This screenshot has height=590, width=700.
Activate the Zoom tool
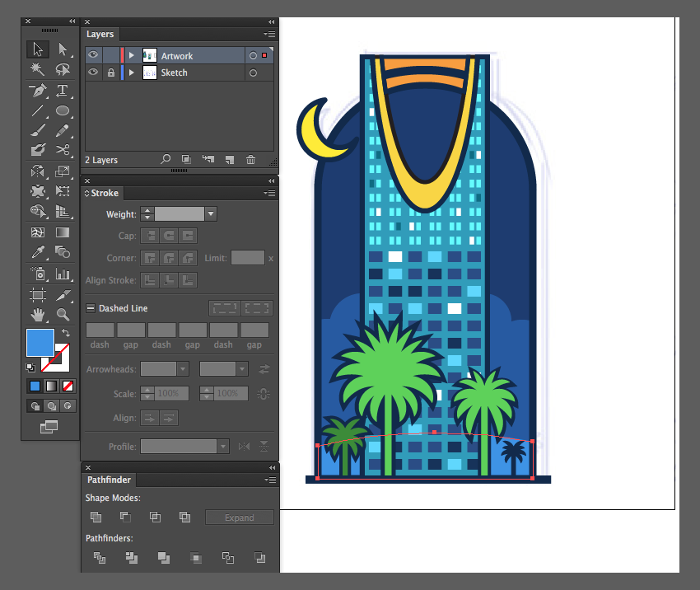pyautogui.click(x=63, y=315)
